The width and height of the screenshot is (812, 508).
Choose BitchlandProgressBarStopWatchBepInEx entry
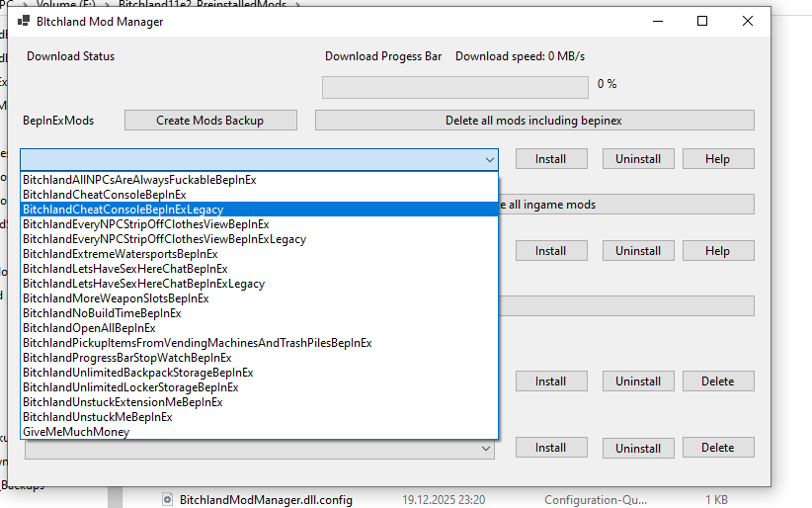tap(259, 358)
